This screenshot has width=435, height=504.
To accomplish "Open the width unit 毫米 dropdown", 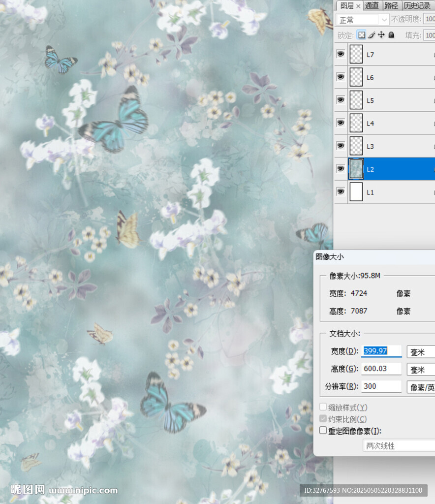I will [421, 351].
